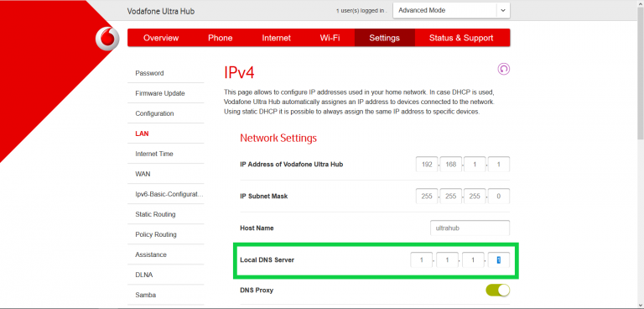Open the Advanced Mode dropdown
The image size is (644, 309).
coord(451,11)
